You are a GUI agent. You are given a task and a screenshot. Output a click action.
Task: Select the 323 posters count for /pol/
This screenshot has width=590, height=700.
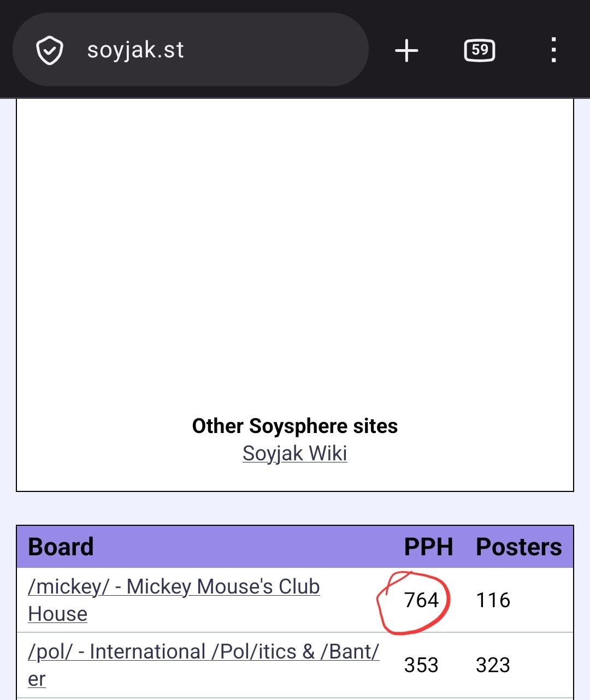click(x=493, y=665)
